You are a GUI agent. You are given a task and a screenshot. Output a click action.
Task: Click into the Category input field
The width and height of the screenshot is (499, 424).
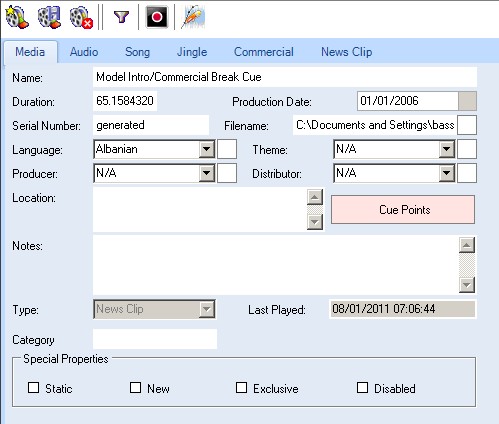(155, 339)
